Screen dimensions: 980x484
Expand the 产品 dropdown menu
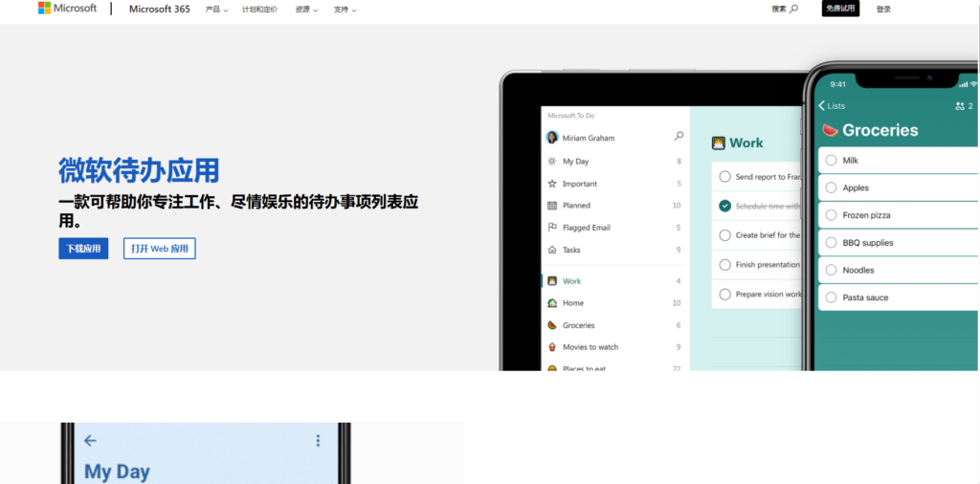[216, 10]
